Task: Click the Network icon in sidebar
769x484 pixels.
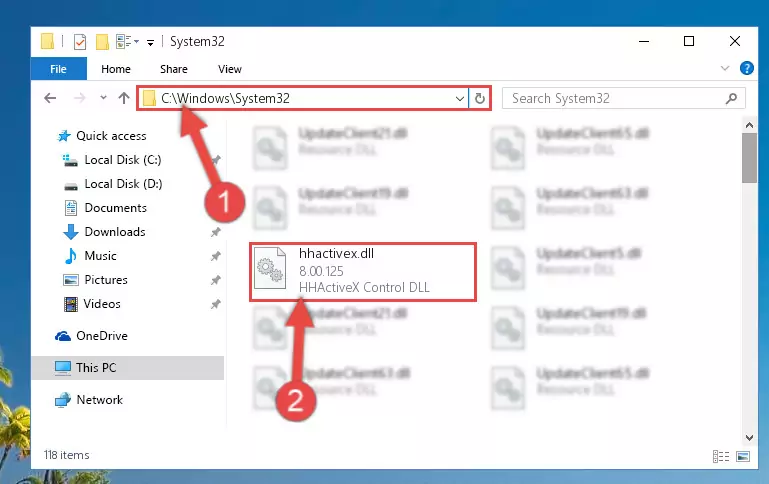Action: coord(63,400)
